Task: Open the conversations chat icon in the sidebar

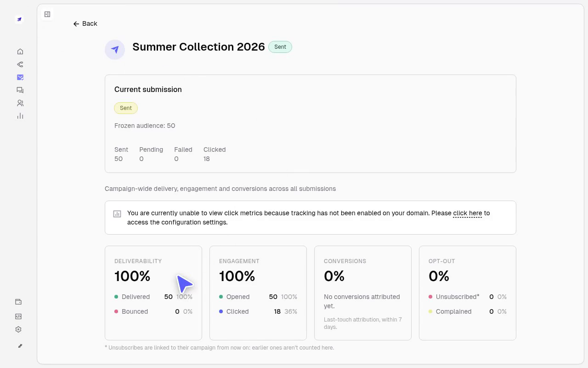Action: click(x=20, y=90)
